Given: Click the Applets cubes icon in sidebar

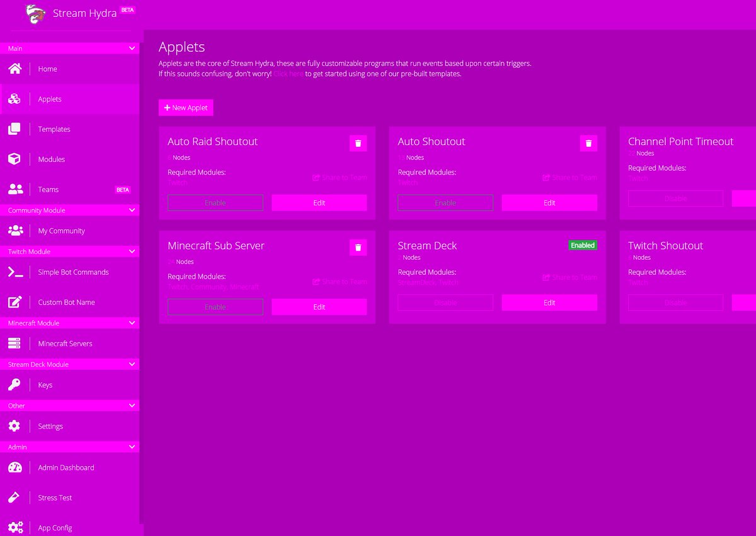Looking at the screenshot, I should (14, 99).
